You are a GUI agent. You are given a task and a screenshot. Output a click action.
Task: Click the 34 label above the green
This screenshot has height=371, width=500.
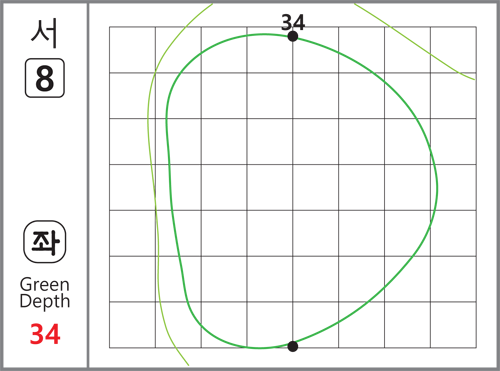pos(293,22)
